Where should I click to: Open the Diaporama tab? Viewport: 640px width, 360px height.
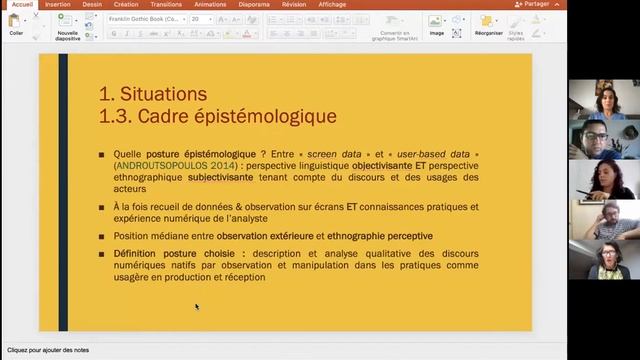point(254,4)
